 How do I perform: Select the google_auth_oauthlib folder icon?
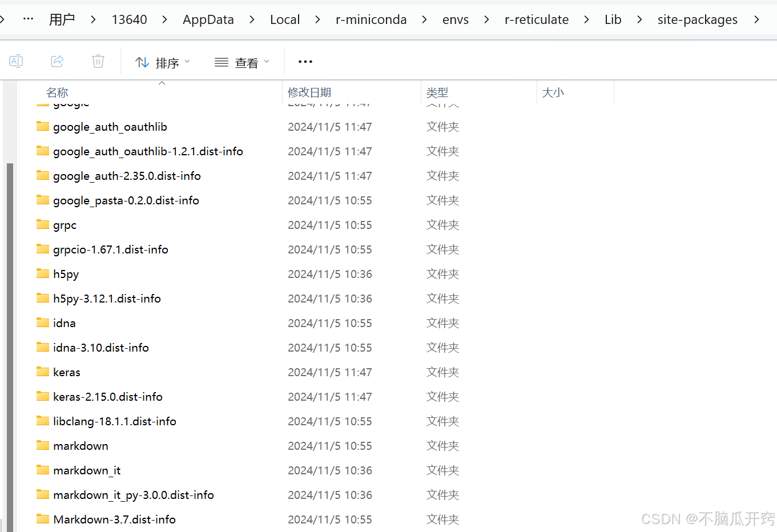pyautogui.click(x=43, y=126)
